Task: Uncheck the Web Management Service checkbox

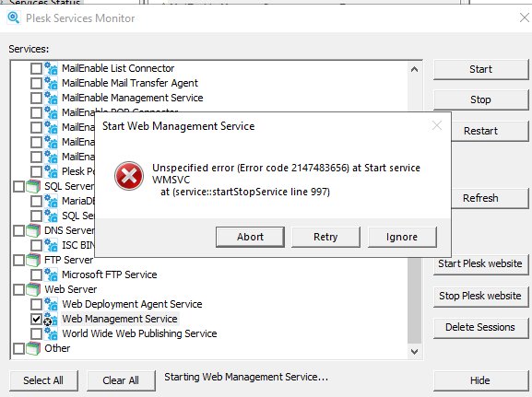Action: tap(36, 319)
